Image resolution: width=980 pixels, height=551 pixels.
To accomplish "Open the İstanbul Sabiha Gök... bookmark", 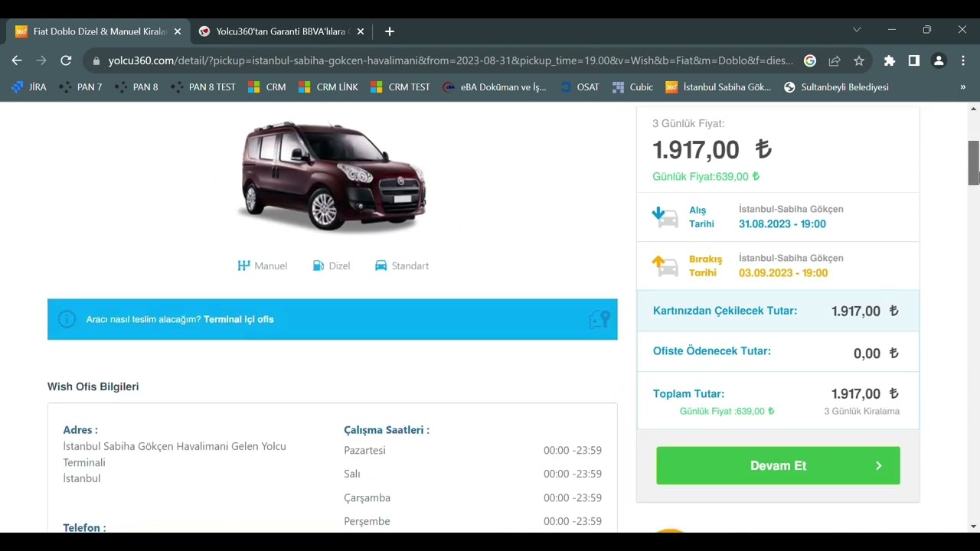I will coord(718,87).
